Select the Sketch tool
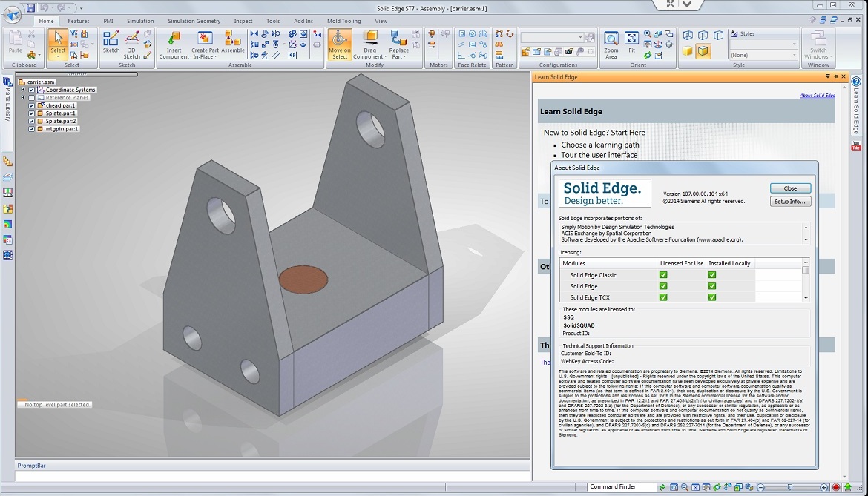 tap(111, 43)
